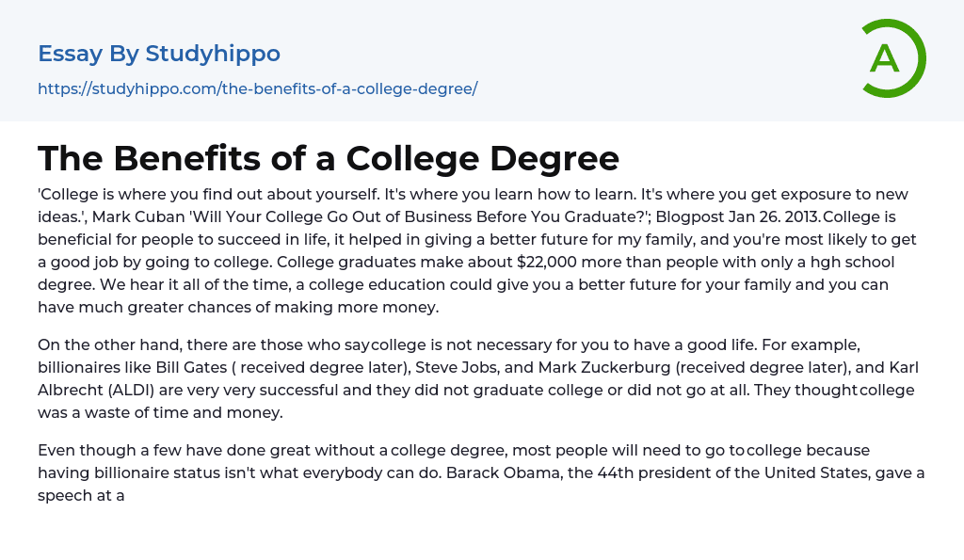Click the title "The Benefits of a College Degree"
The width and height of the screenshot is (964, 560).
pyautogui.click(x=329, y=158)
